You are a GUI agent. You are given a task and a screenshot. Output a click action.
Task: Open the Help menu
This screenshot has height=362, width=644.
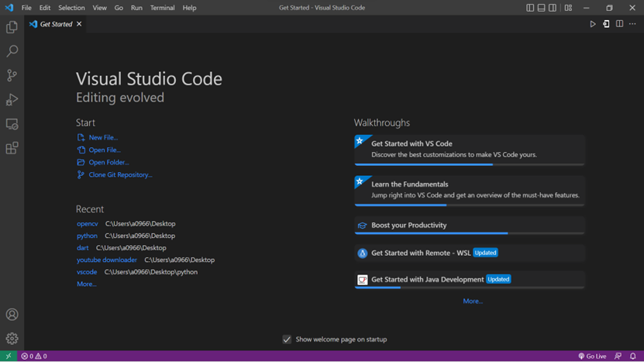(x=189, y=8)
